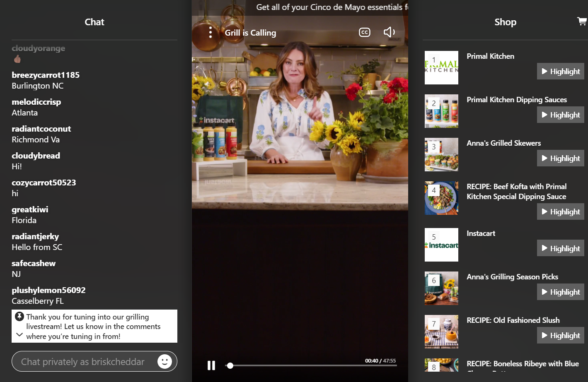
Task: Select Anna's Grilled Skewers title
Action: (503, 143)
